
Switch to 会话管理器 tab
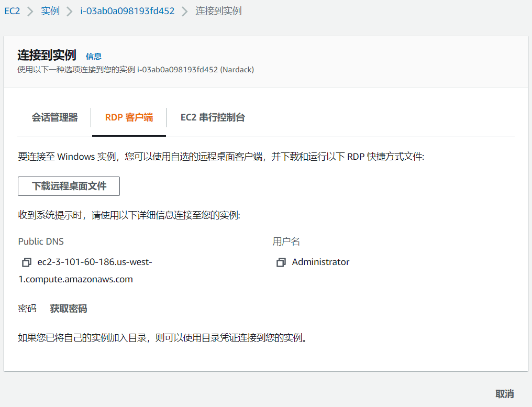(x=54, y=117)
